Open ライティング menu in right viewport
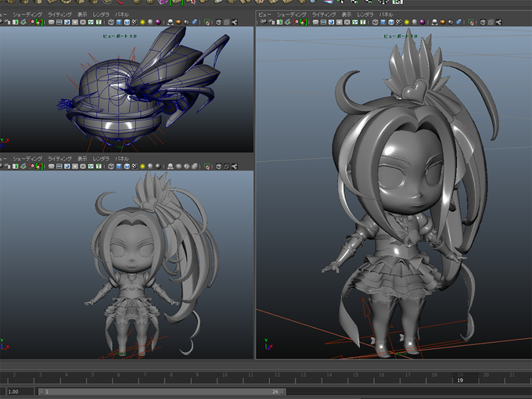The image size is (532, 399). click(324, 15)
